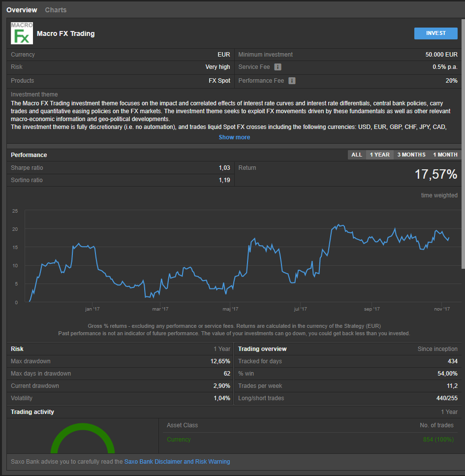Click the Sortino ratio value 1,19
This screenshot has width=465, height=476.
click(x=224, y=180)
